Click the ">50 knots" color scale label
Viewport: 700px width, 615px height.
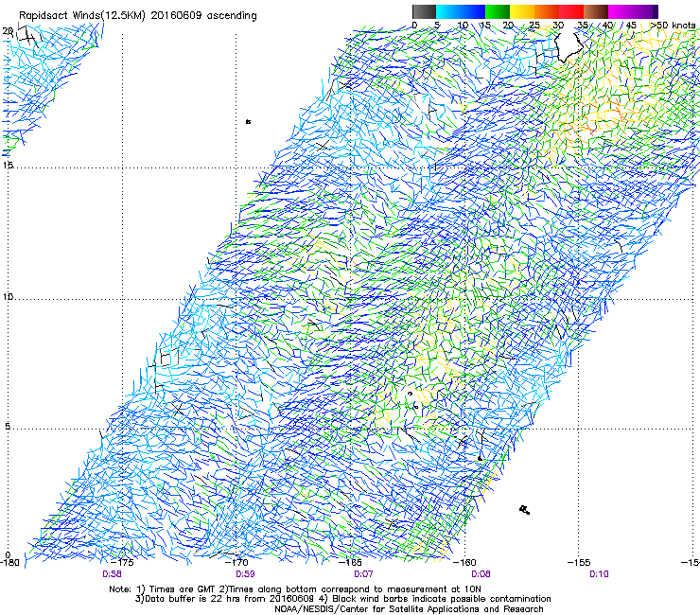pos(673,26)
